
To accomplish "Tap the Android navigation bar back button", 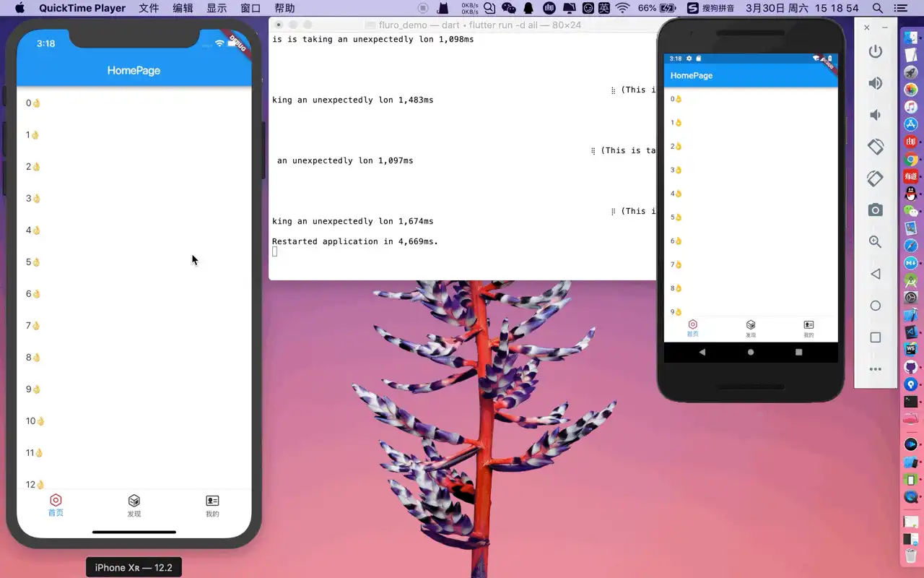I will [x=702, y=353].
